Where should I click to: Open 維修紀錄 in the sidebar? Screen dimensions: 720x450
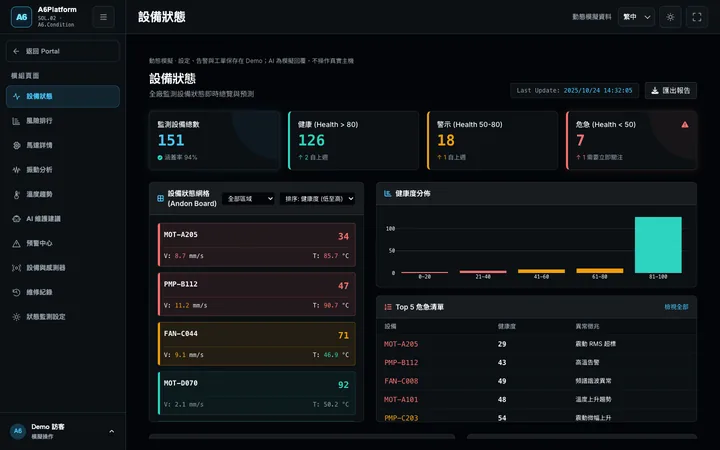pos(63,292)
